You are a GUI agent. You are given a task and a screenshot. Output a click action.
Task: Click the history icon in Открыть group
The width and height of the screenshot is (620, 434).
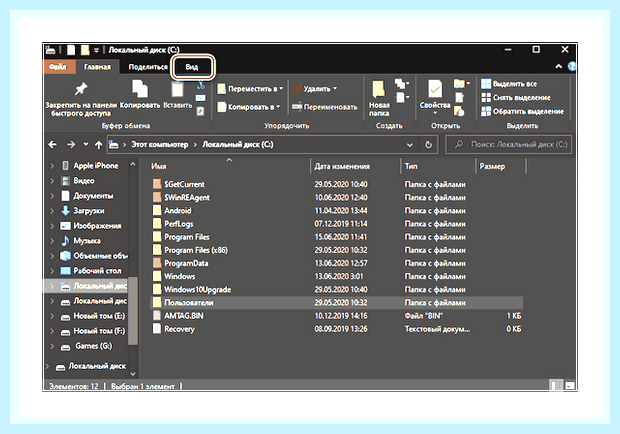(x=459, y=111)
